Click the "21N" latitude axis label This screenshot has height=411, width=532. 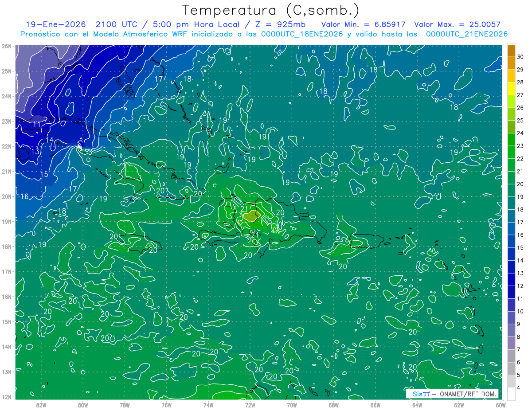6,171
